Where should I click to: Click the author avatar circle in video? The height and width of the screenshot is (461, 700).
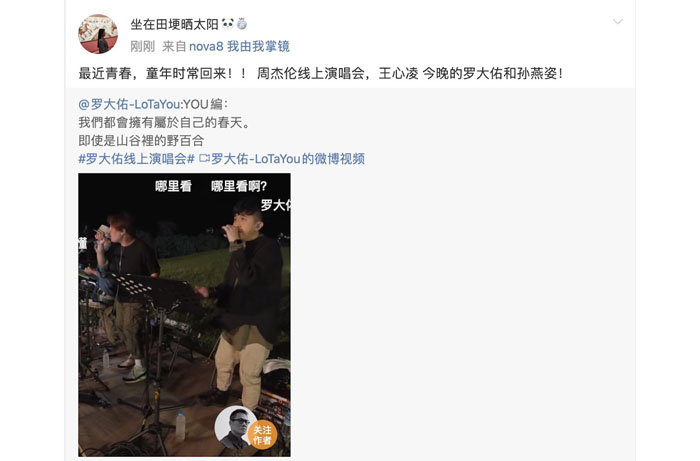pyautogui.click(x=235, y=428)
